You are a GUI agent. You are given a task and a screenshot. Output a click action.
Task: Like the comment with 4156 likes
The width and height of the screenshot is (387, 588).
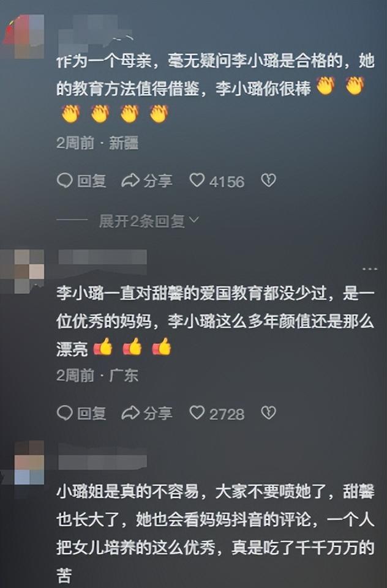197,180
